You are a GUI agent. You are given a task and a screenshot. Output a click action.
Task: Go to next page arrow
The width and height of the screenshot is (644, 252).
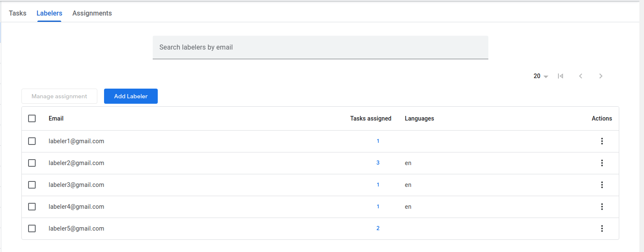[x=601, y=76]
